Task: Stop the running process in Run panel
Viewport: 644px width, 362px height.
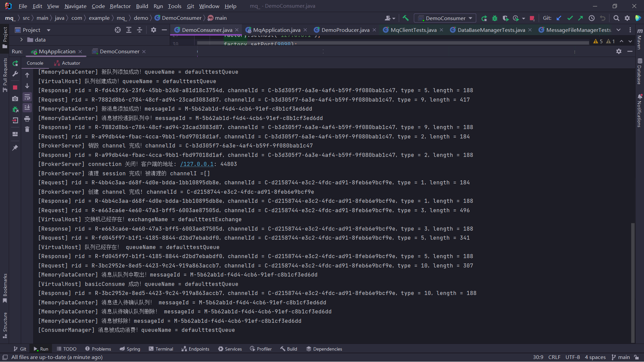Action: point(15,87)
